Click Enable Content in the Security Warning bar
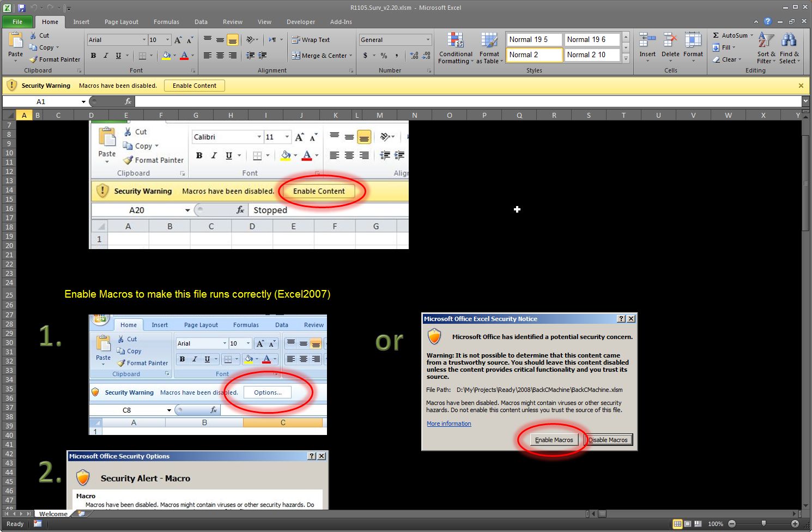Screen dimensions: 812x532 point(195,86)
